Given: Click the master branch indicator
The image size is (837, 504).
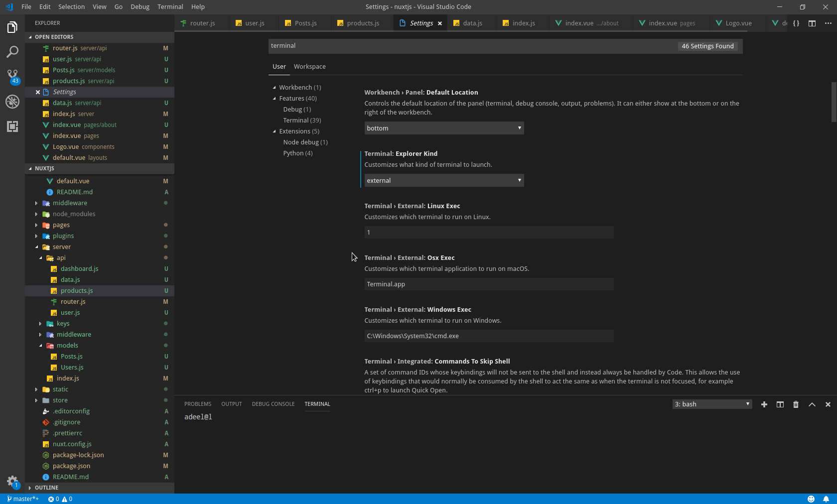Looking at the screenshot, I should [x=23, y=499].
